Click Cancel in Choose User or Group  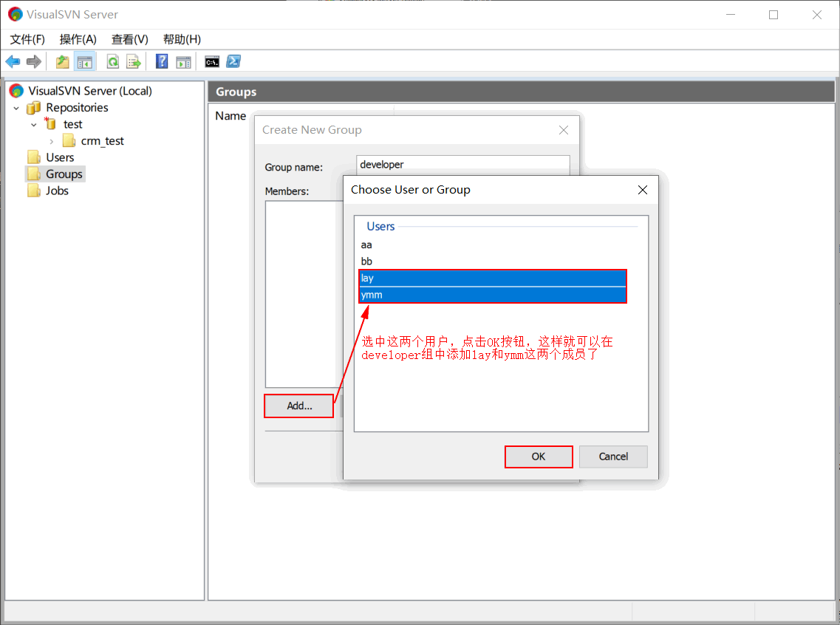point(613,457)
